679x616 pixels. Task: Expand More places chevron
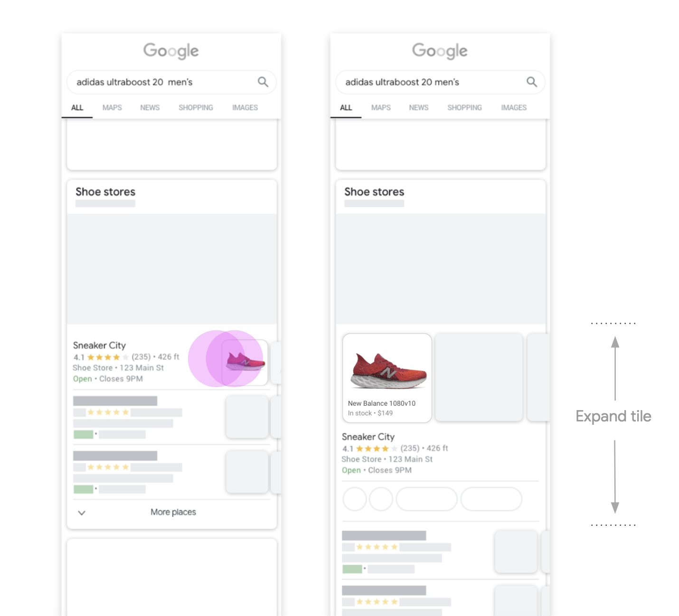tap(82, 513)
